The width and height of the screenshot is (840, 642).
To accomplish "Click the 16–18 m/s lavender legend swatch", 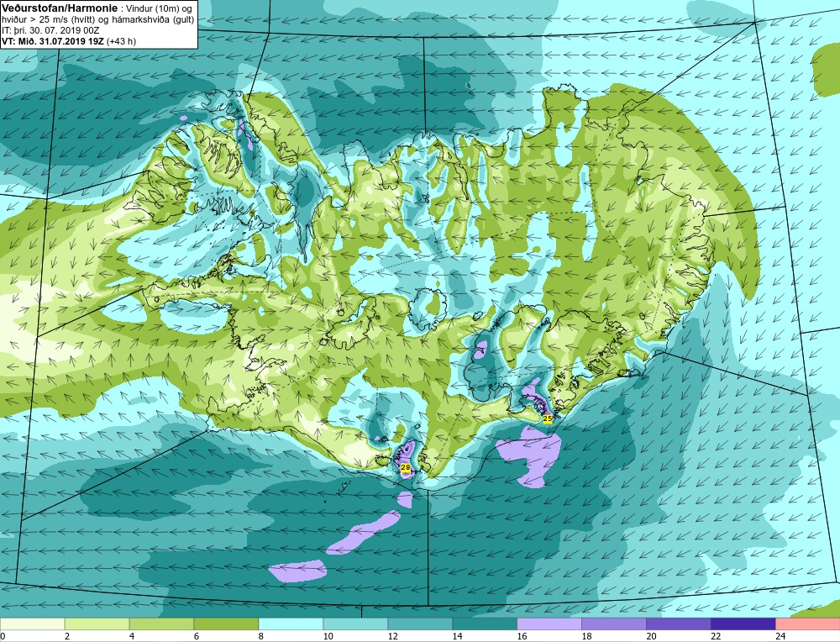I will 549,624.
